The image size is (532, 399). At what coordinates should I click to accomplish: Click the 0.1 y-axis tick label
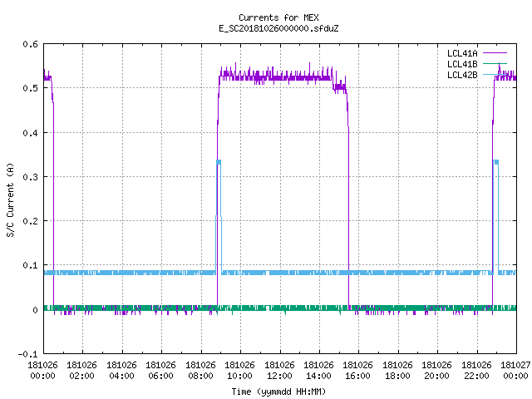[30, 265]
